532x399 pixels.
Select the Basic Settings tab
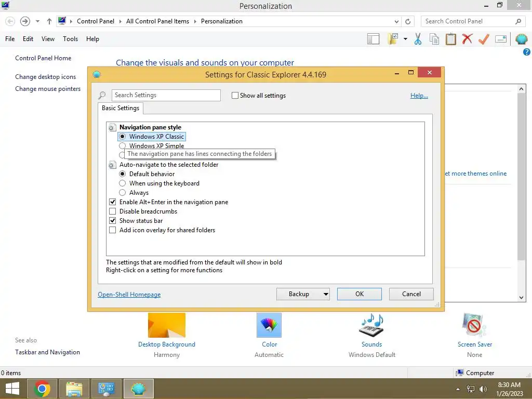pos(121,108)
